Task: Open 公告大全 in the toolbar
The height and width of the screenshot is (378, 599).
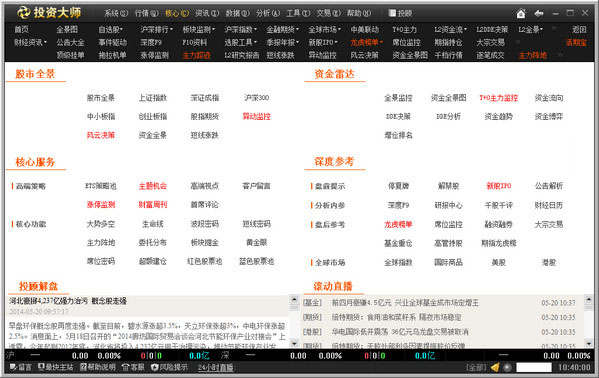Action: pos(70,42)
